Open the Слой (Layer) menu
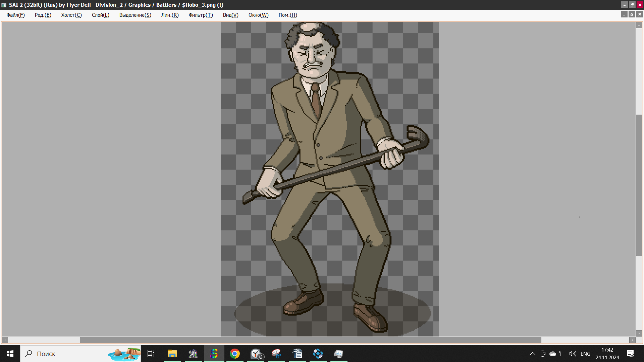Screen dimensions: 644x362 click(x=100, y=15)
